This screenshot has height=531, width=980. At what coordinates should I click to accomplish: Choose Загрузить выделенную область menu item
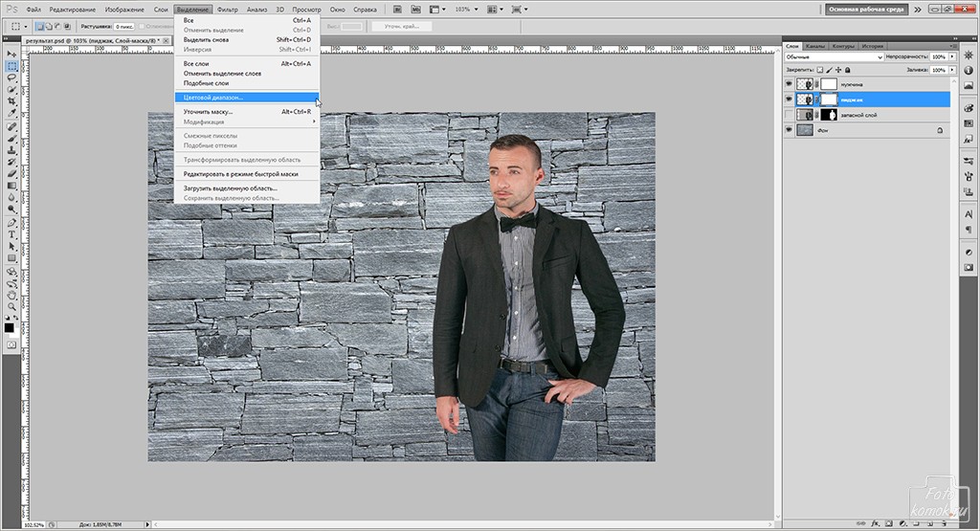coord(247,188)
